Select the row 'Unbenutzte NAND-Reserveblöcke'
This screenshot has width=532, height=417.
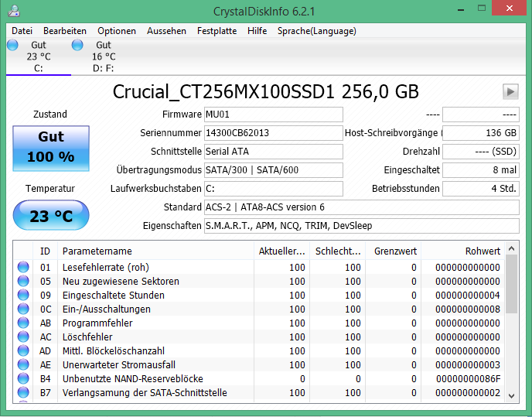point(259,378)
